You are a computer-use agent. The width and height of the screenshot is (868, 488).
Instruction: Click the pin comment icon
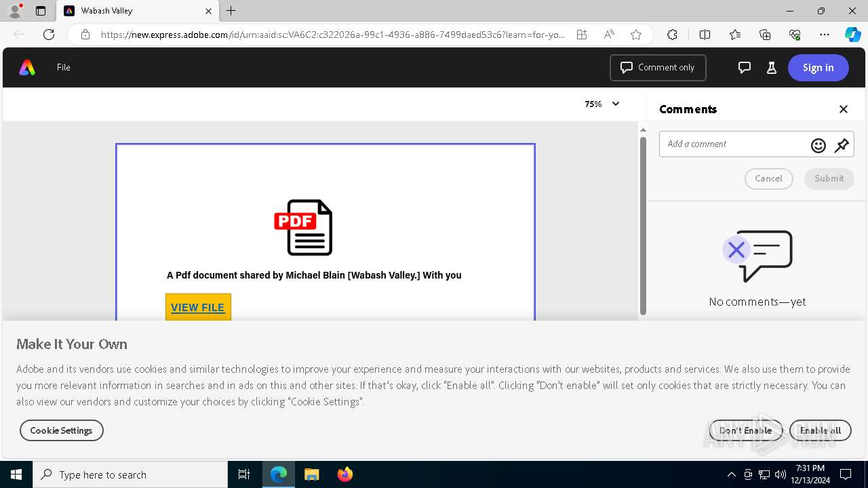coord(842,145)
